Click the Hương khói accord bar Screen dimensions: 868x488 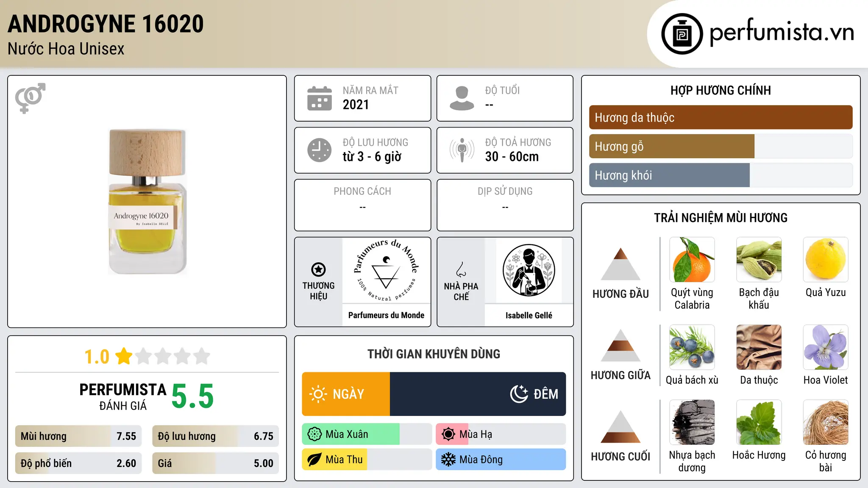click(721, 175)
